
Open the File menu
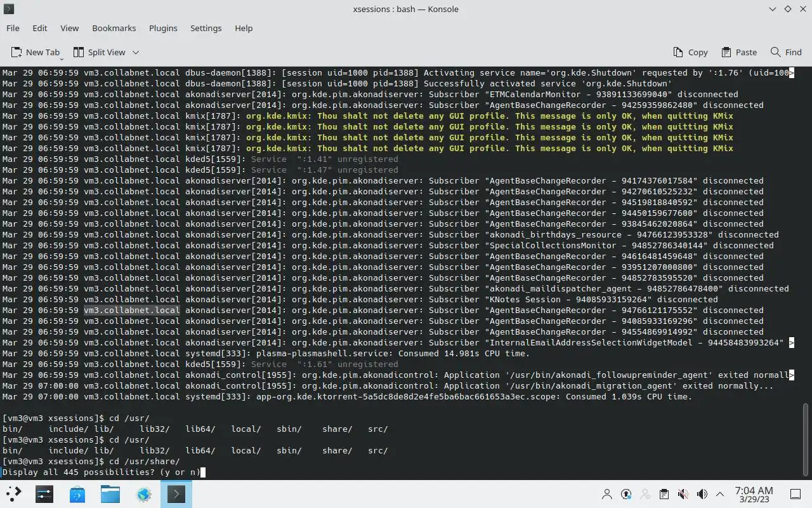point(13,28)
